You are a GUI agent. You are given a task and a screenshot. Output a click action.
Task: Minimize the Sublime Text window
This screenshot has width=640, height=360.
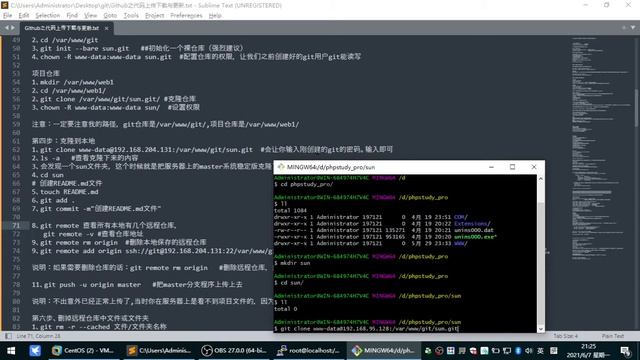point(586,5)
